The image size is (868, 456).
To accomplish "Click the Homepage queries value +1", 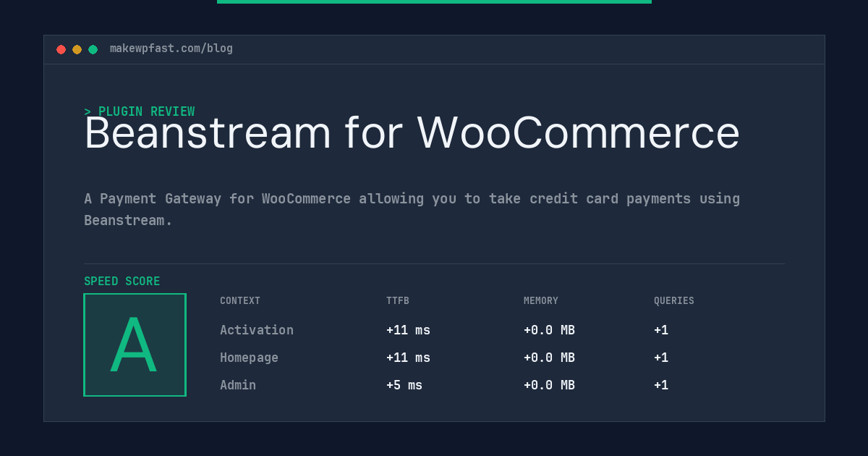I will (661, 358).
